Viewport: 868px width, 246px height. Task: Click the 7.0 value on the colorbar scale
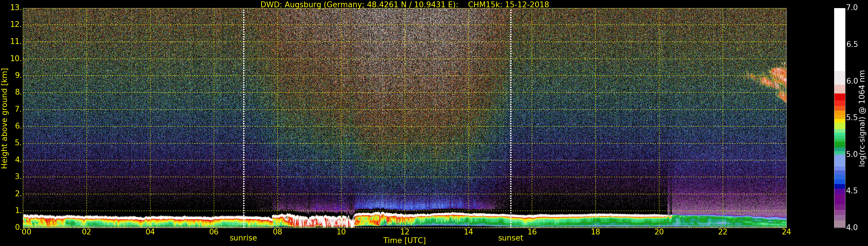(x=852, y=8)
